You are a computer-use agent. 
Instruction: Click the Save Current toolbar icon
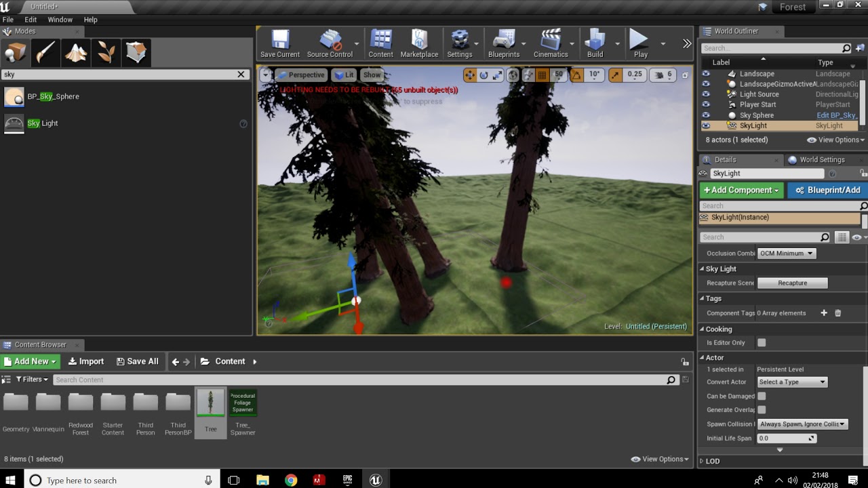coord(280,44)
